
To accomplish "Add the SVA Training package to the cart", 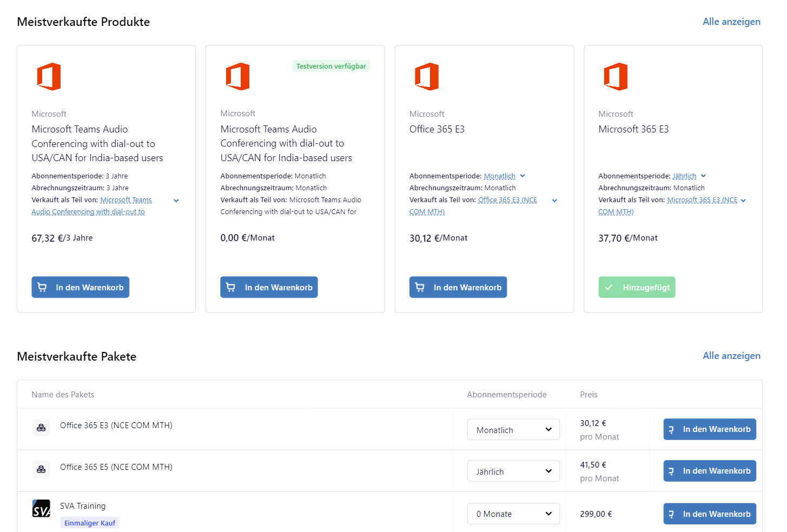I will pyautogui.click(x=709, y=514).
